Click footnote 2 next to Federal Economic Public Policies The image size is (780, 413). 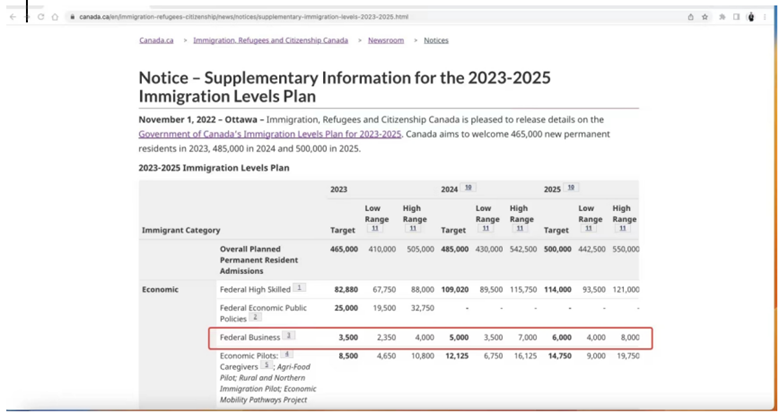(x=255, y=317)
